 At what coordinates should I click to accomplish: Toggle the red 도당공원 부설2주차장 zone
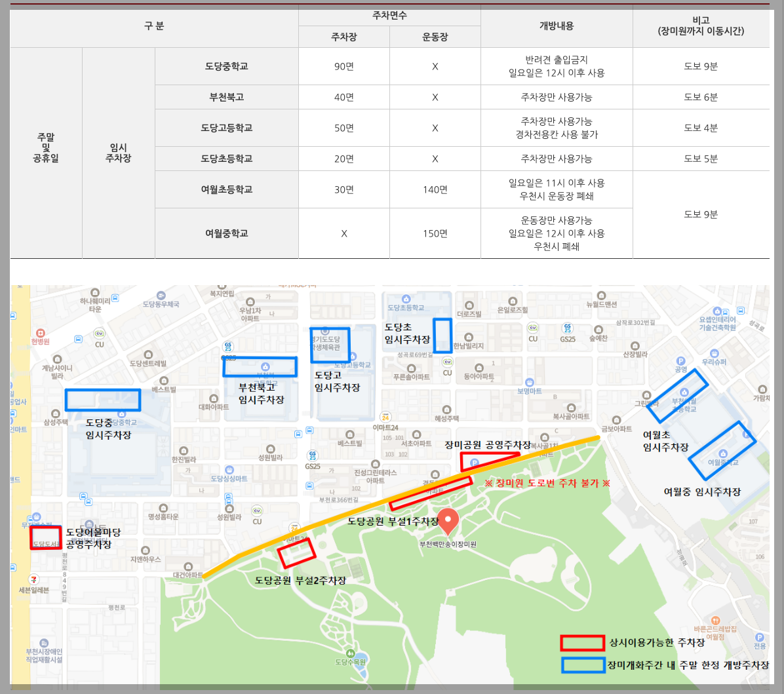[298, 552]
